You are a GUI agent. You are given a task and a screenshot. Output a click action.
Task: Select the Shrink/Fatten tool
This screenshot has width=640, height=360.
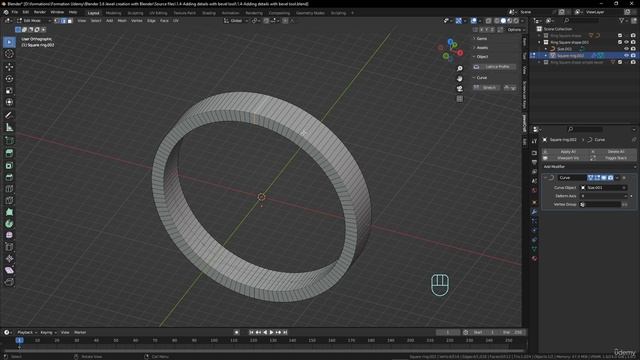tap(9, 259)
